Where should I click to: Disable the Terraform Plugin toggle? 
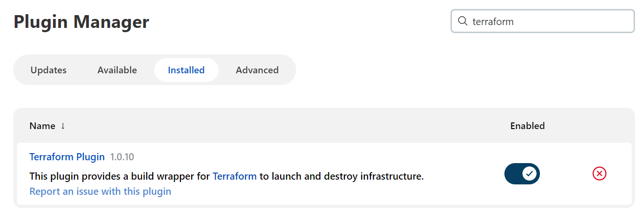tap(522, 174)
